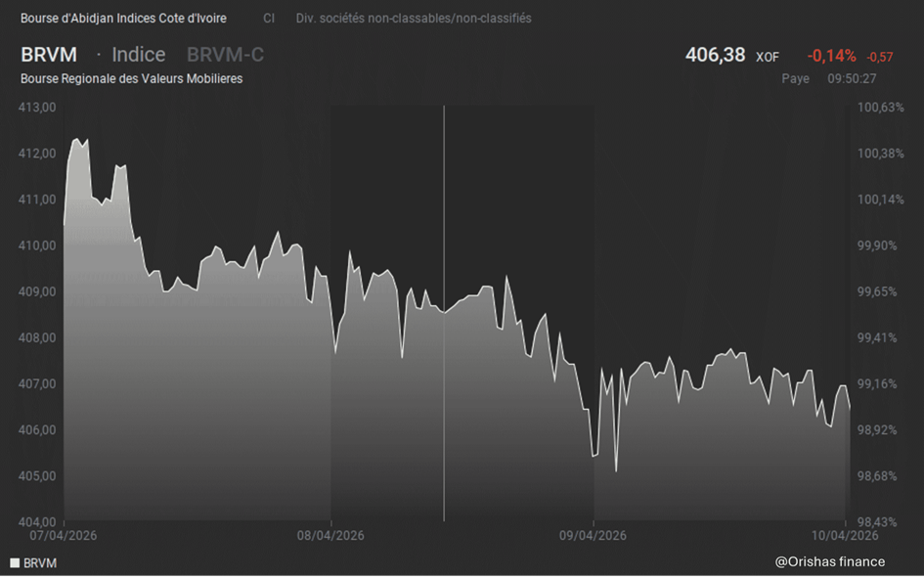The width and height of the screenshot is (924, 579).
Task: Toggle the BRVM series legend label
Action: coord(40,563)
